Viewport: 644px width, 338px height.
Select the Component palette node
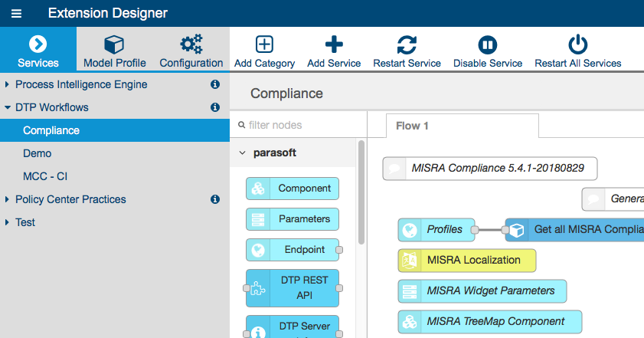coord(293,189)
